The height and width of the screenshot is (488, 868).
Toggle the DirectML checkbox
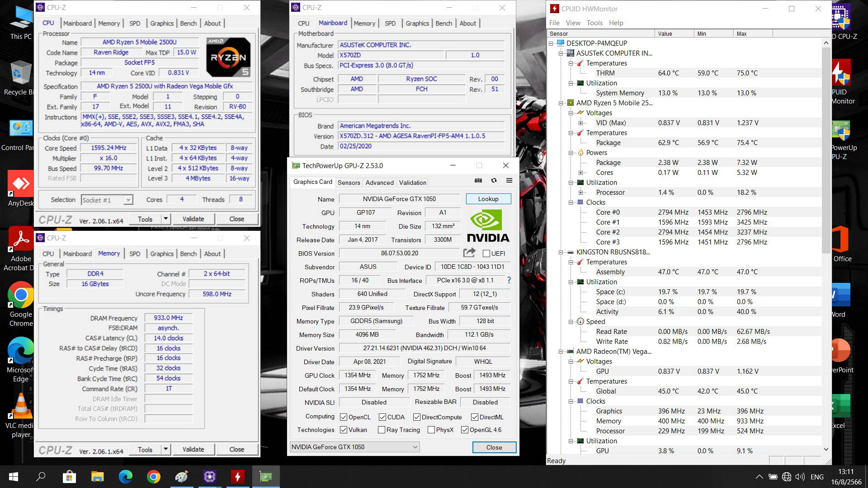click(x=475, y=417)
